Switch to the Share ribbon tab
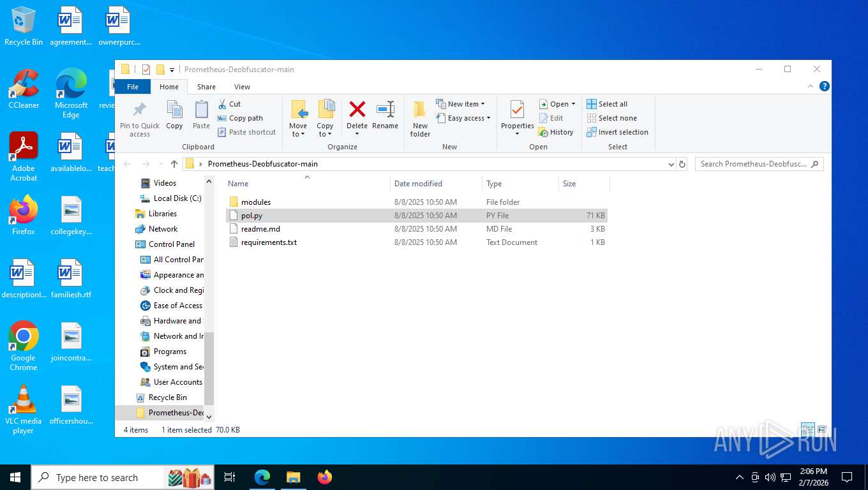Image resolution: width=868 pixels, height=490 pixels. point(206,87)
